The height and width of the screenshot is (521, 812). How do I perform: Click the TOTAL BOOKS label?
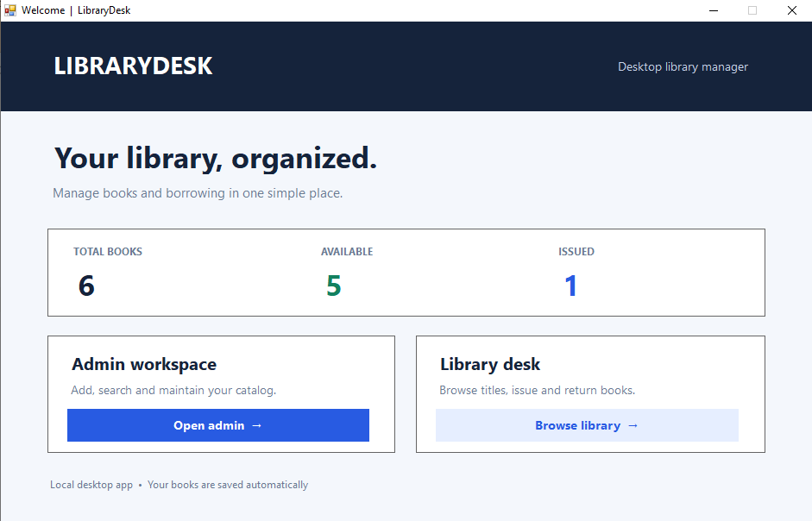(108, 252)
